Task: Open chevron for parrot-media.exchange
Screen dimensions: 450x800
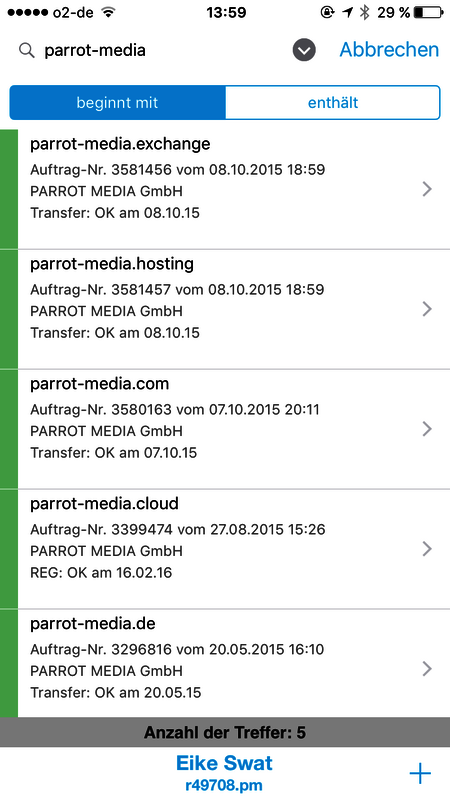Action: click(428, 189)
